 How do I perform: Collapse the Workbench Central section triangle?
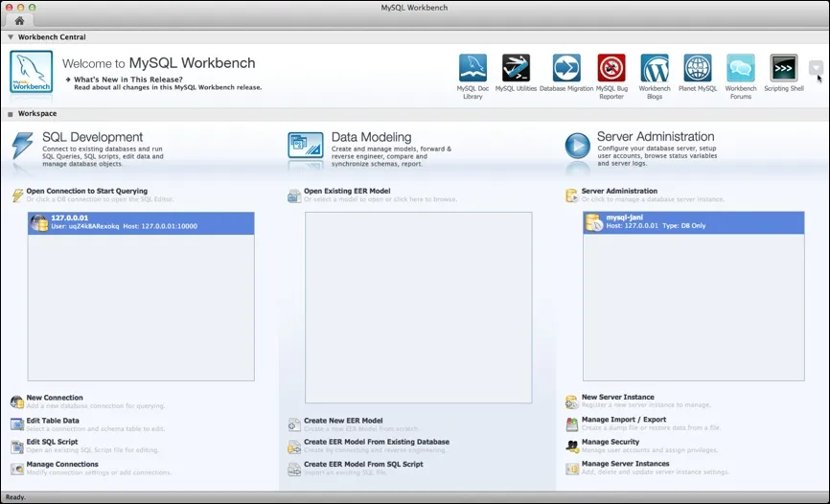pyautogui.click(x=10, y=37)
